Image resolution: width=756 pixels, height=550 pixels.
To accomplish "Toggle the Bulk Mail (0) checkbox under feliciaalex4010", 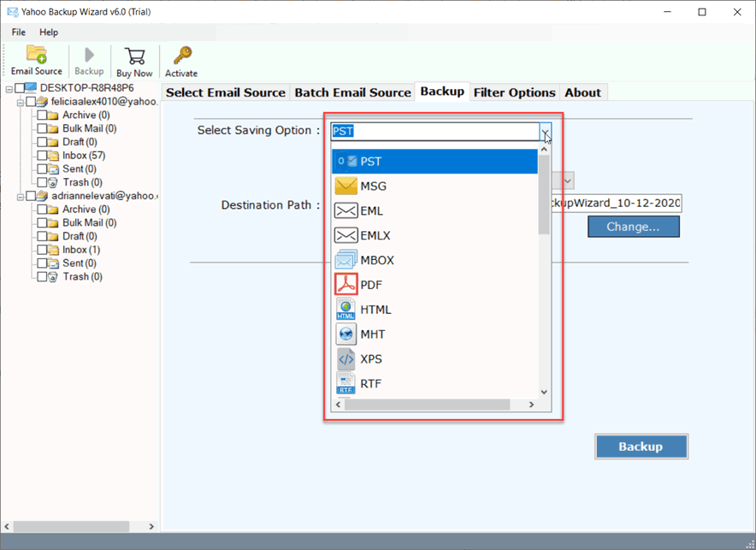I will tap(42, 128).
